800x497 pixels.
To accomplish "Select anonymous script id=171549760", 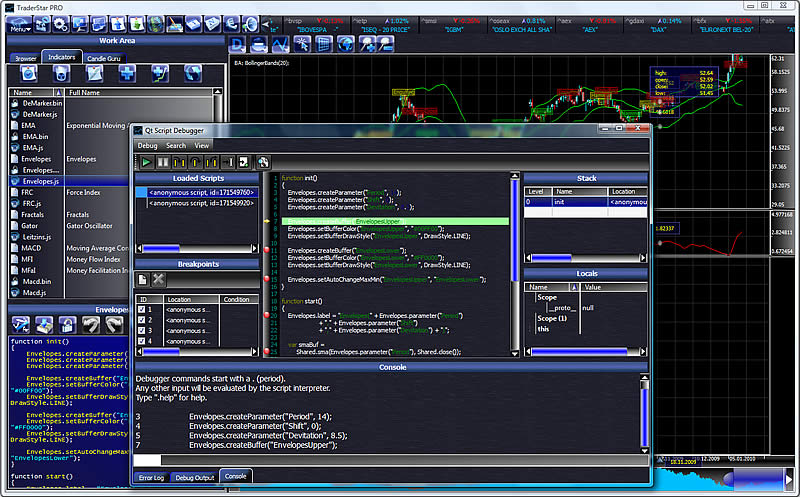I will pyautogui.click(x=201, y=192).
